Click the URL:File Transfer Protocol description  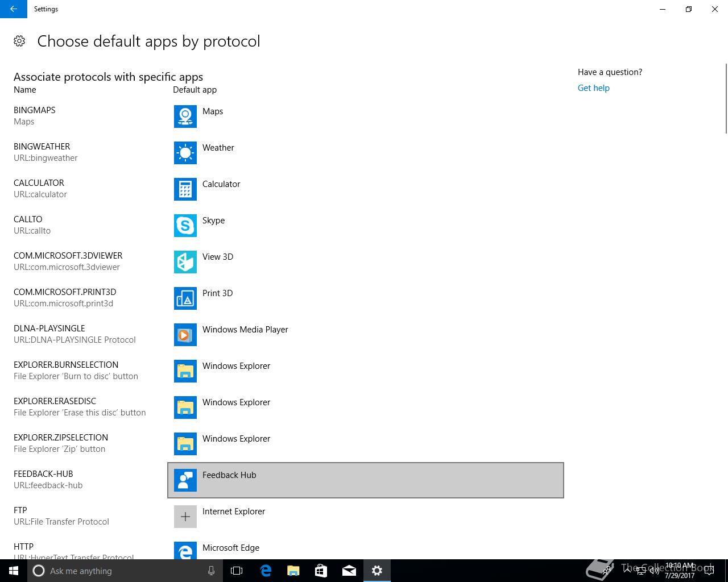61,522
